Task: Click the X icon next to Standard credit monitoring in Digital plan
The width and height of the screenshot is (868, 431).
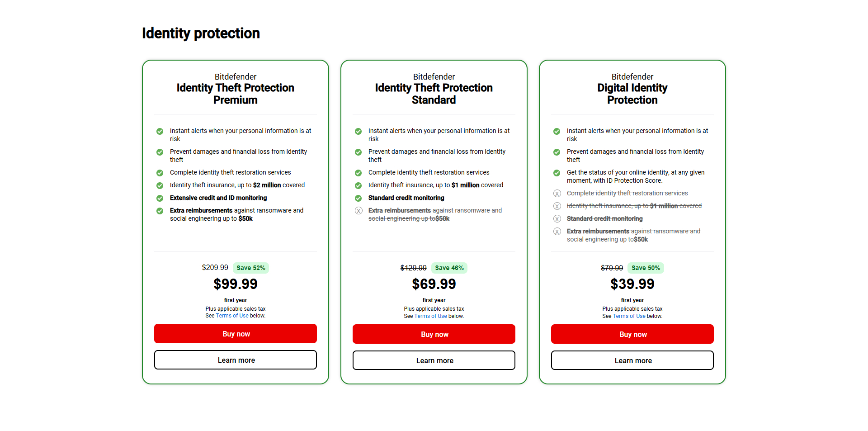Action: [557, 218]
